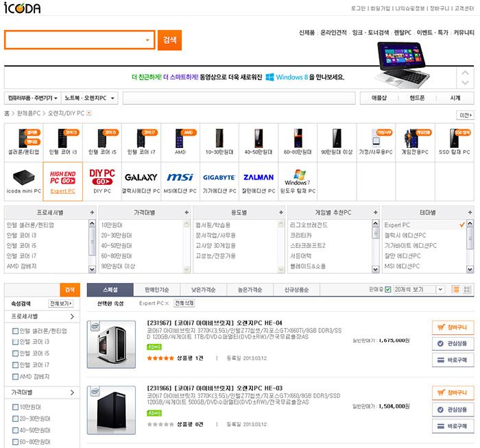Open the GALAXY 갤럭시에디션 PC category
Image resolution: width=480 pixels, height=448 pixels.
(x=141, y=182)
